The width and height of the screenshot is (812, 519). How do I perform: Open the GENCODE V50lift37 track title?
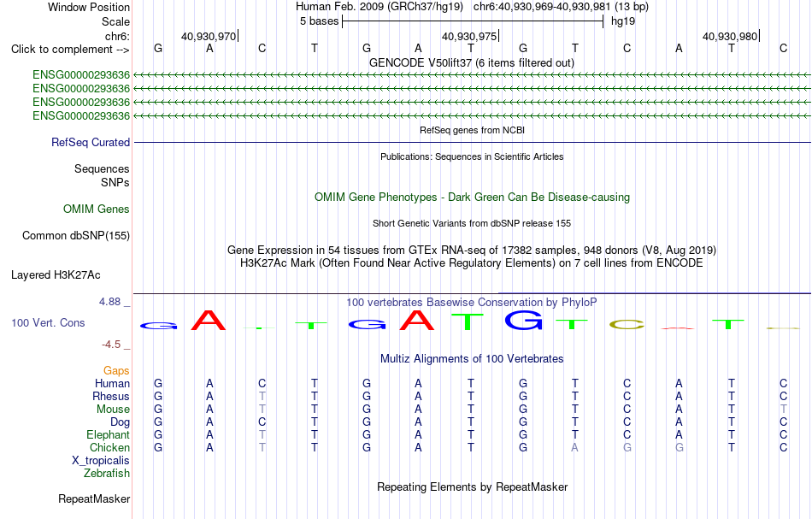471,62
